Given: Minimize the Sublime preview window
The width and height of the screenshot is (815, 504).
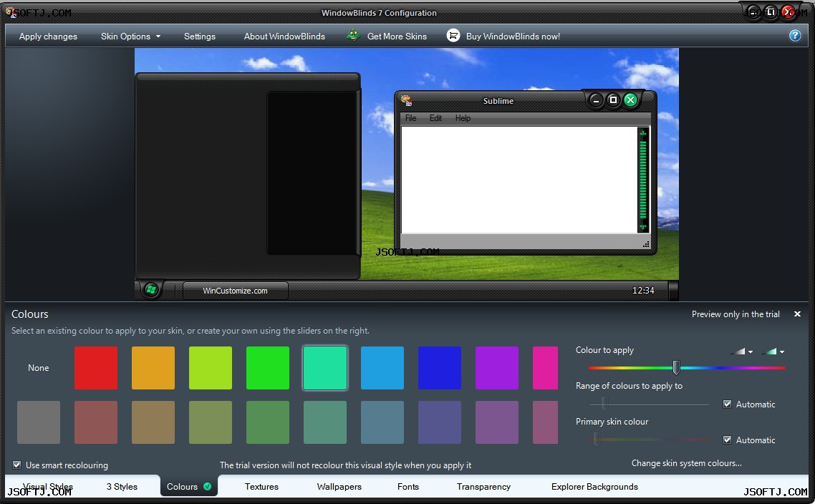Looking at the screenshot, I should click(x=596, y=100).
